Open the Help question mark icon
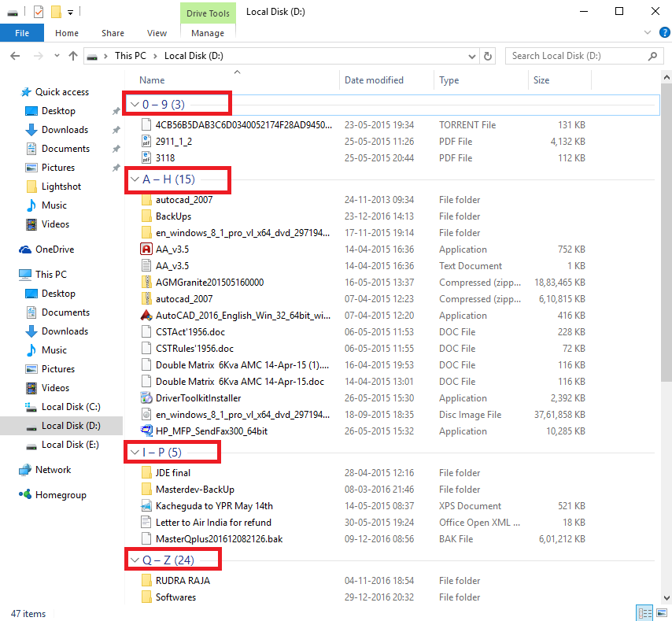This screenshot has width=672, height=621. point(665,32)
